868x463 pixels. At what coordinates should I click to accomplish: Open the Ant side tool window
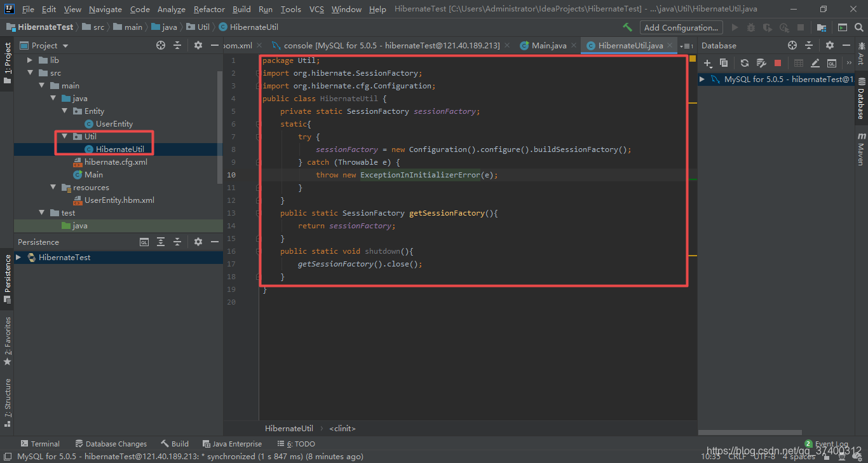861,53
